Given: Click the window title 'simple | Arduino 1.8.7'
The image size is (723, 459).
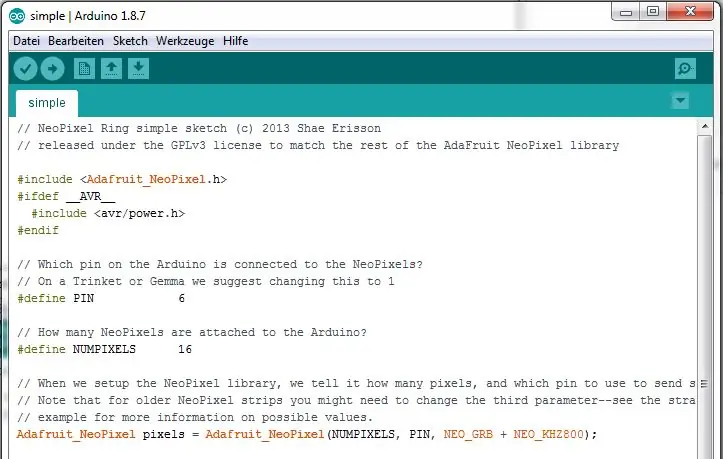Looking at the screenshot, I should click(88, 16).
